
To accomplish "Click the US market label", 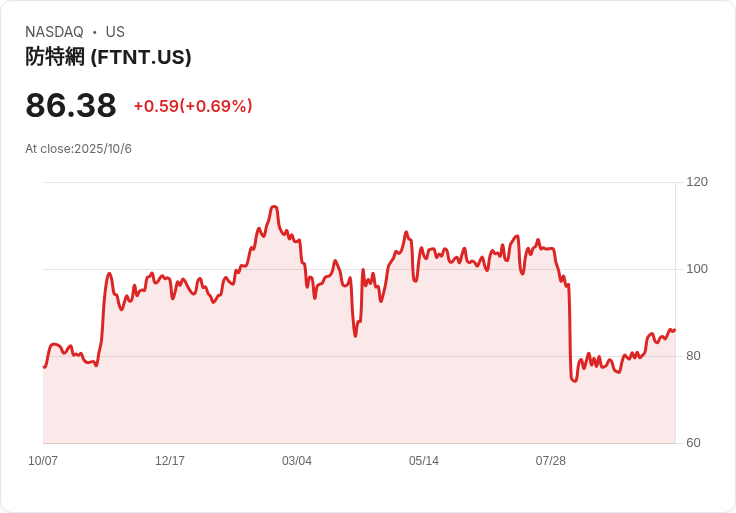I will click(x=115, y=32).
